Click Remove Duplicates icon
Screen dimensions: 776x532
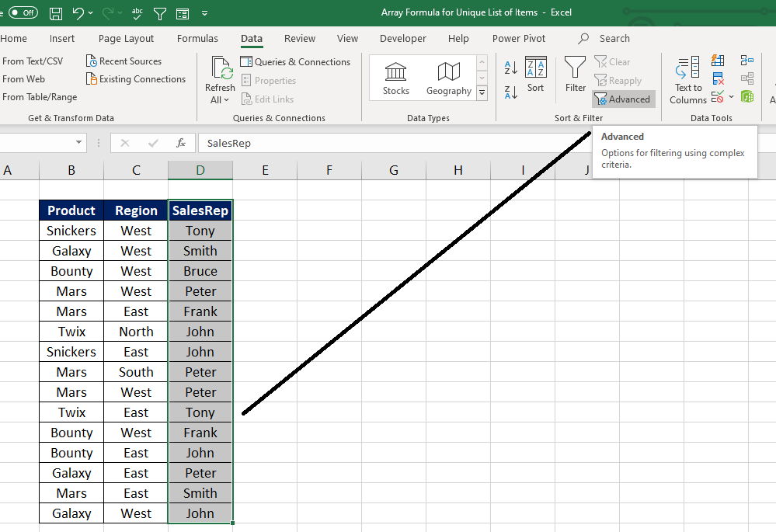pos(718,78)
